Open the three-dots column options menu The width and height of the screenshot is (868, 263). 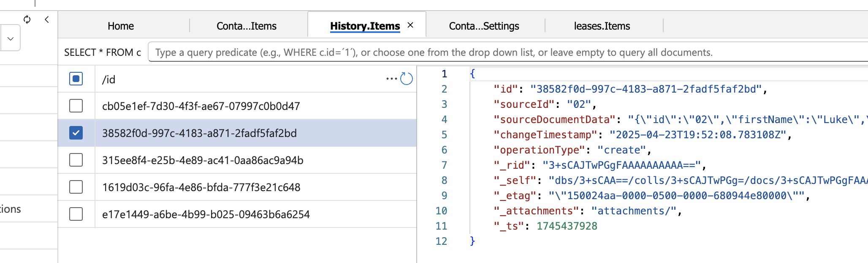tap(391, 79)
